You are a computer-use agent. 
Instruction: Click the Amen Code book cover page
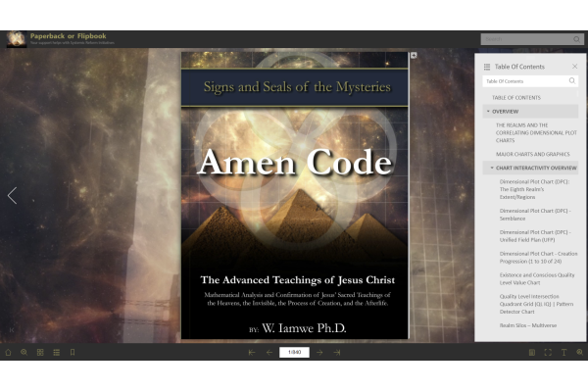(295, 195)
